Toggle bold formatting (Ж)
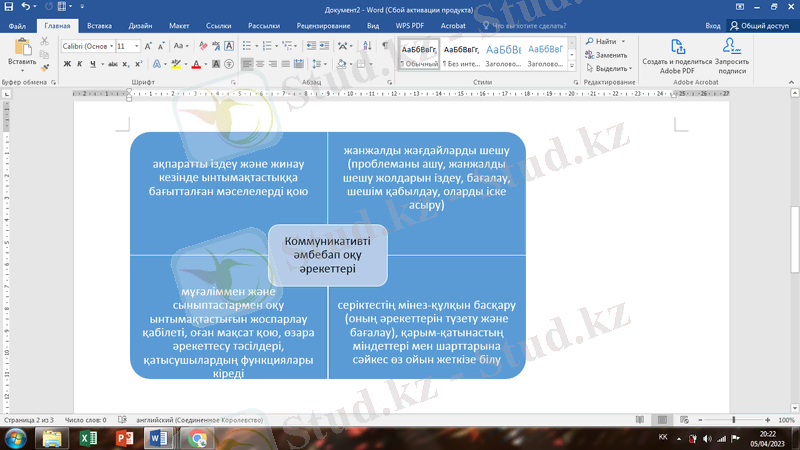Viewport: 800px width, 450px height. pyautogui.click(x=67, y=64)
